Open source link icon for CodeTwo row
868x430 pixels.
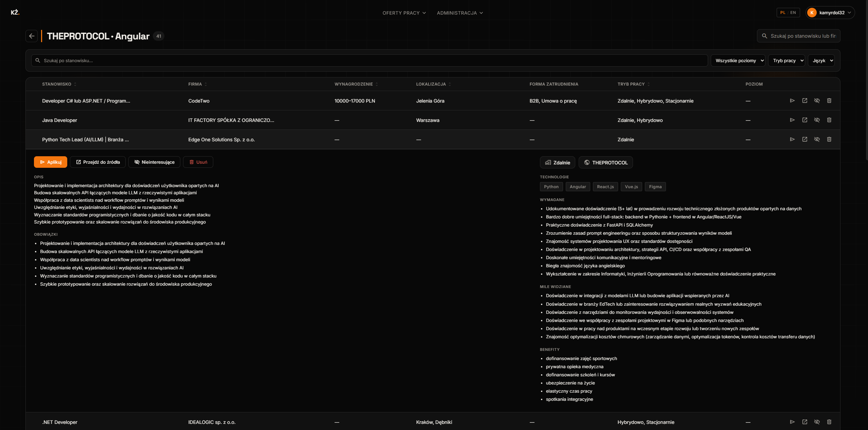(x=804, y=101)
